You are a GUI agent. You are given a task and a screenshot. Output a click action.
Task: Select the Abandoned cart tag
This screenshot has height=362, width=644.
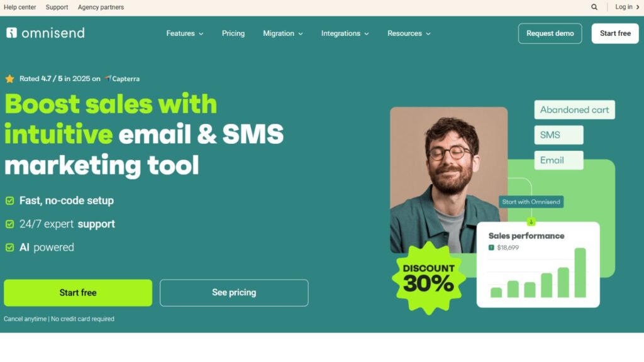[575, 110]
